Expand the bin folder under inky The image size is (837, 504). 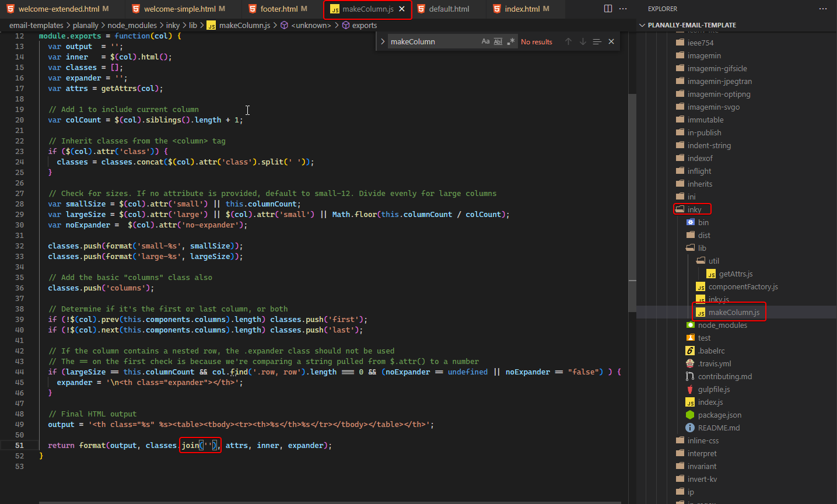pyautogui.click(x=703, y=222)
